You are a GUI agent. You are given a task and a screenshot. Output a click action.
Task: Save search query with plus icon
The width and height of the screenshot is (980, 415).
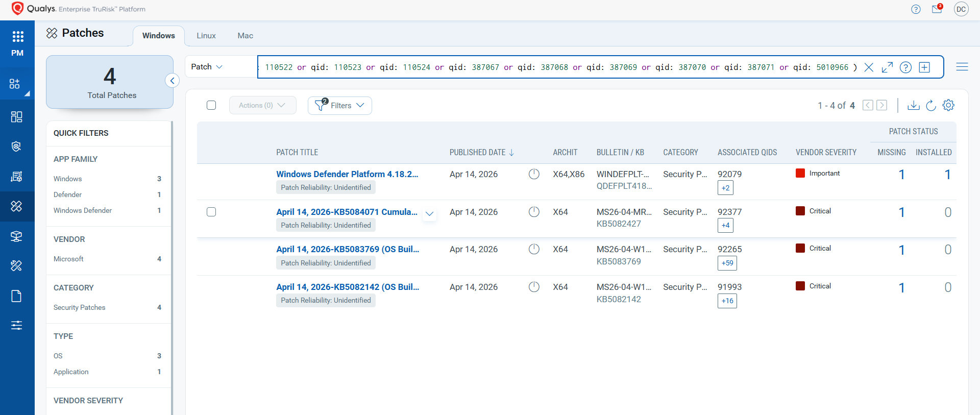[x=924, y=67]
